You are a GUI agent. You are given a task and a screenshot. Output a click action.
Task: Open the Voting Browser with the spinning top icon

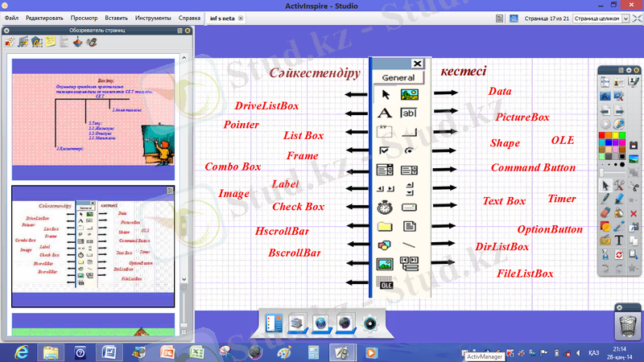[x=78, y=42]
